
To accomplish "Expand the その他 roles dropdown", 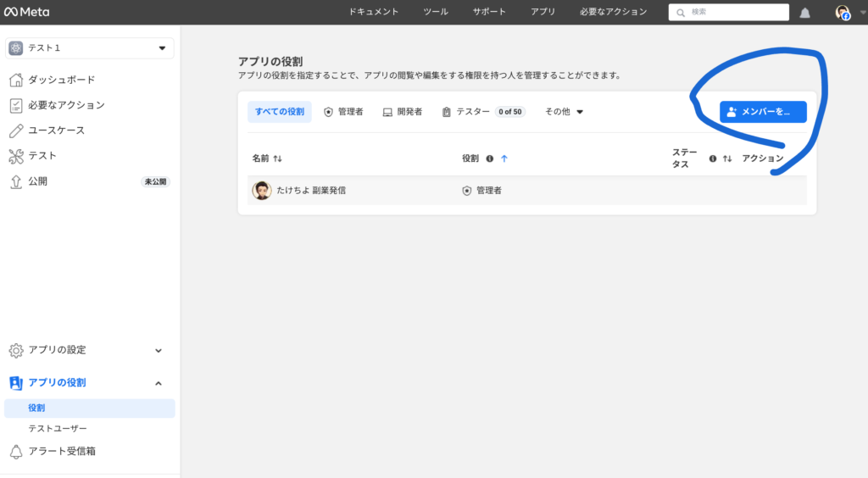I will [564, 112].
